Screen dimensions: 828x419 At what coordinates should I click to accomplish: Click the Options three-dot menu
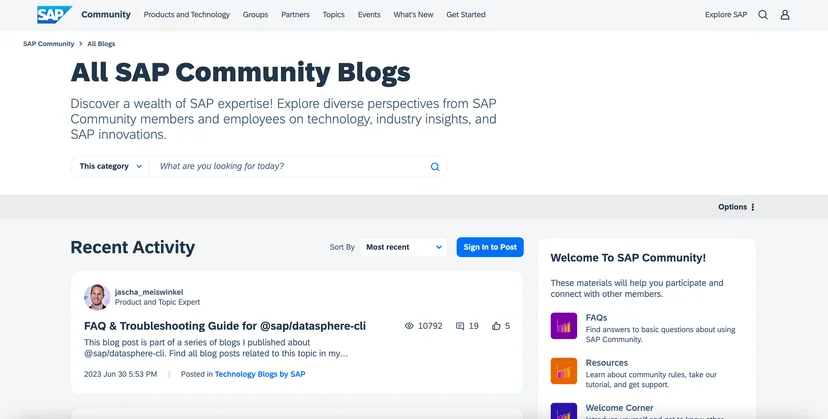coord(752,207)
